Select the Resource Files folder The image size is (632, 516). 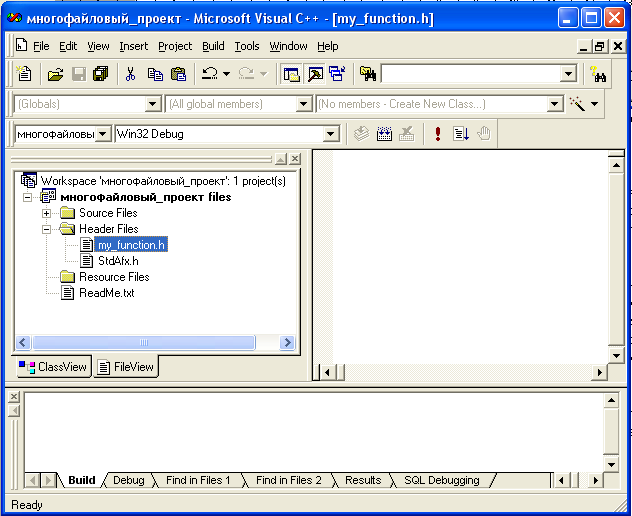pos(114,277)
